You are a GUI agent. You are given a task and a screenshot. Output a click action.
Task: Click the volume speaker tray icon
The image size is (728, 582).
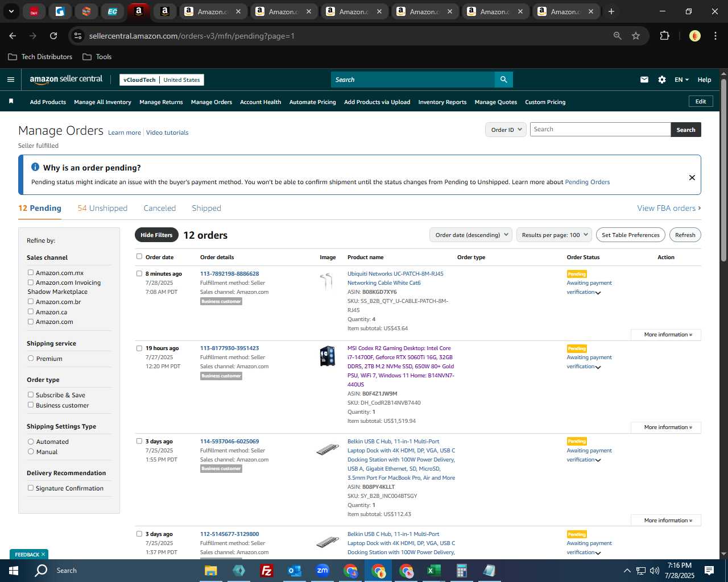(654, 571)
